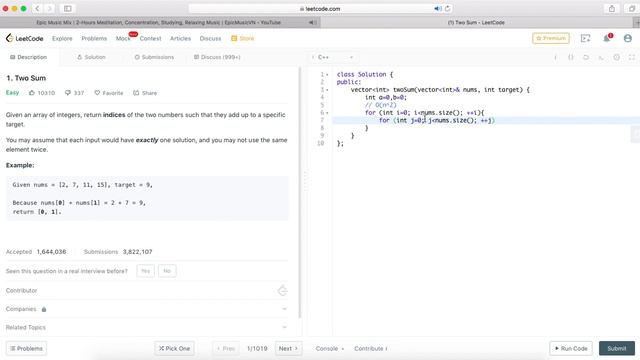Like the problem with thumbs up
The width and height of the screenshot is (640, 360).
tap(32, 93)
